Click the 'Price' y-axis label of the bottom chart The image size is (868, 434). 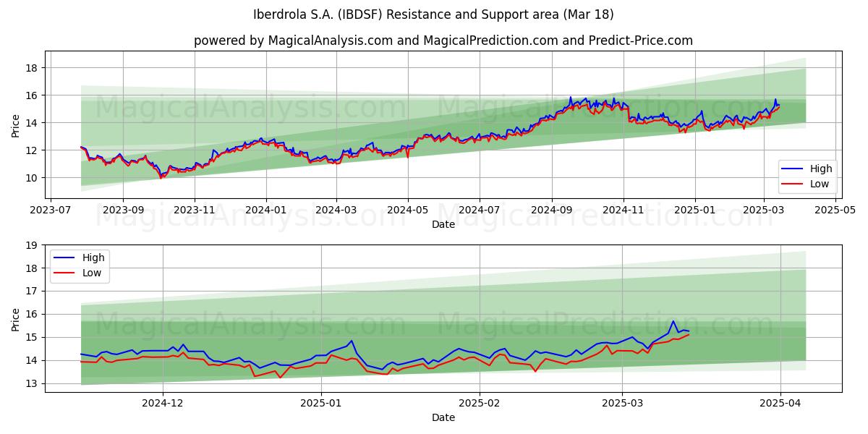16,318
